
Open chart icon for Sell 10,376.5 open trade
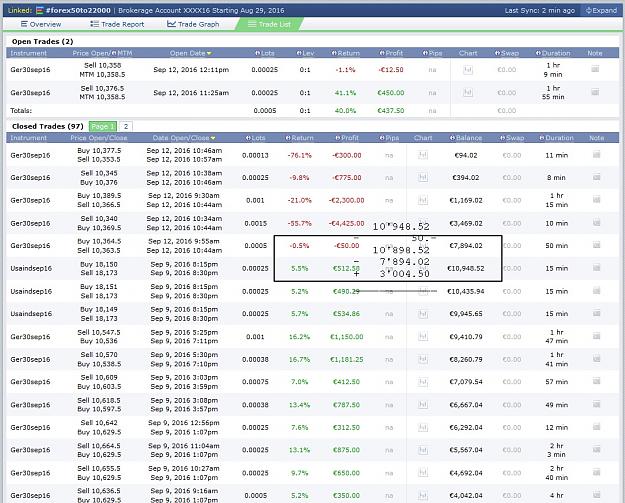(468, 92)
